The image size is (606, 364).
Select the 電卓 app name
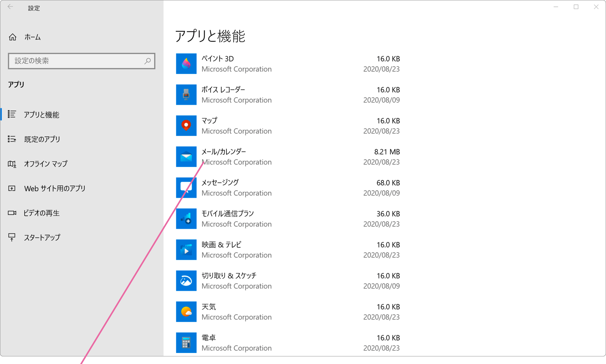pos(209,338)
